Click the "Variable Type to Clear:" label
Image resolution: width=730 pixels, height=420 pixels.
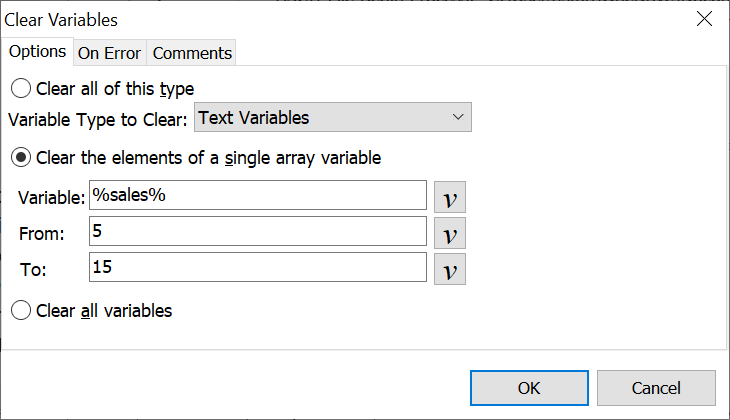tap(98, 119)
